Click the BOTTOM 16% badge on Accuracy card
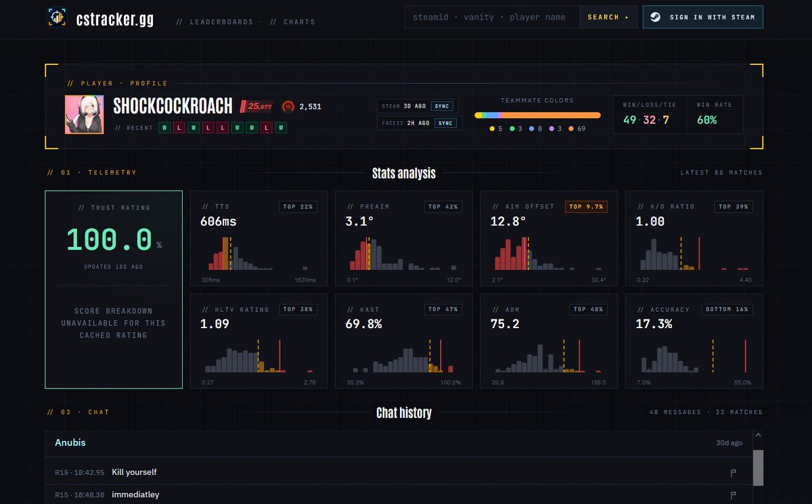 (x=727, y=309)
